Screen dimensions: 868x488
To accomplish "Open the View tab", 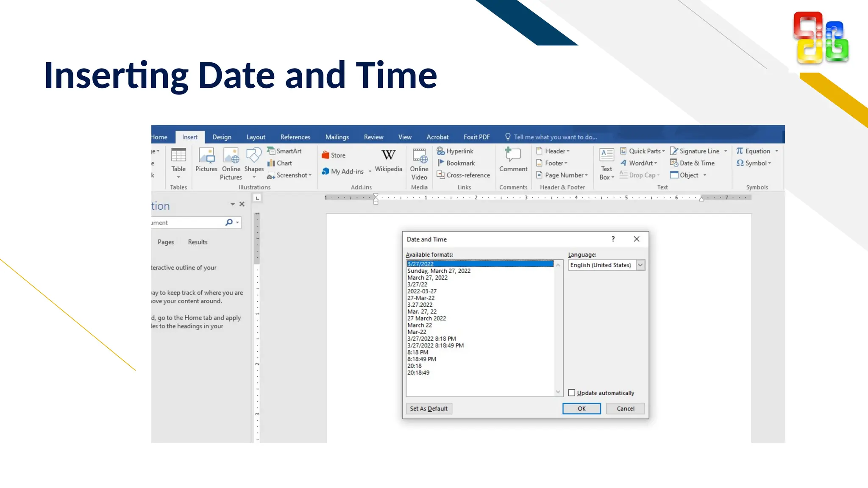I will (405, 137).
